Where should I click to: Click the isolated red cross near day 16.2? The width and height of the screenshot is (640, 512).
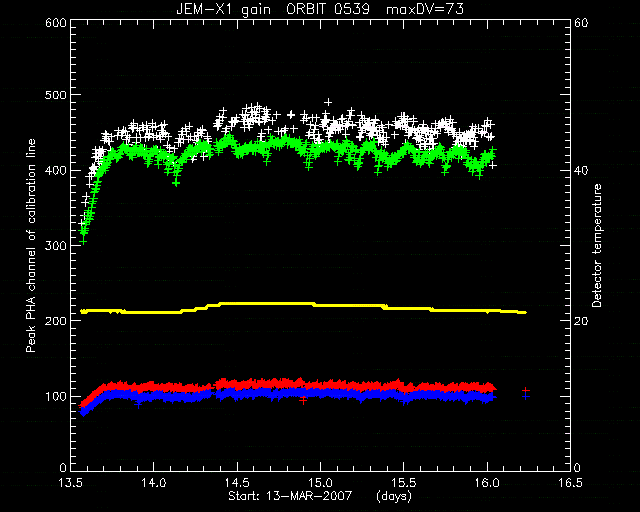pyautogui.click(x=526, y=390)
